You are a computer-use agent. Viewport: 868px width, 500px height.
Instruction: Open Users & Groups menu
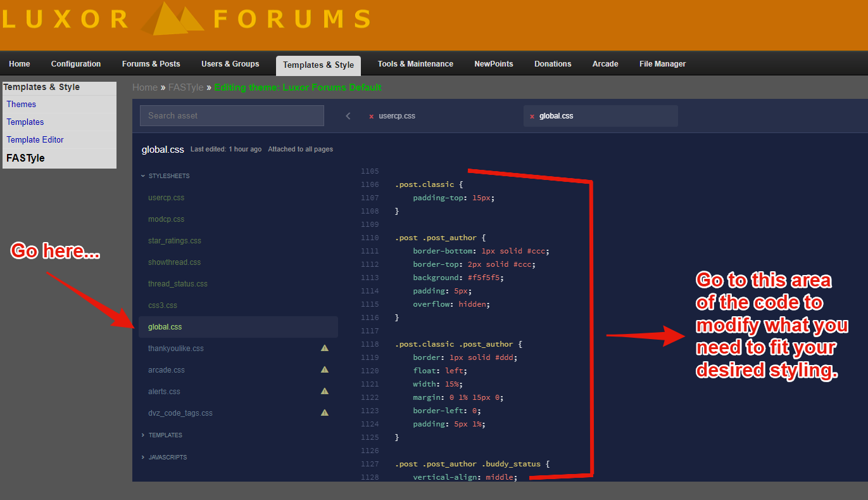230,64
